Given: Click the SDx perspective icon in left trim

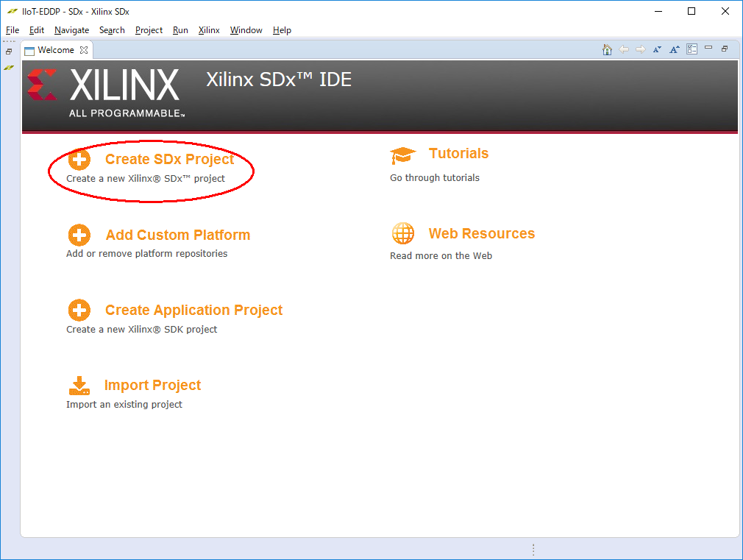Looking at the screenshot, I should [x=9, y=67].
